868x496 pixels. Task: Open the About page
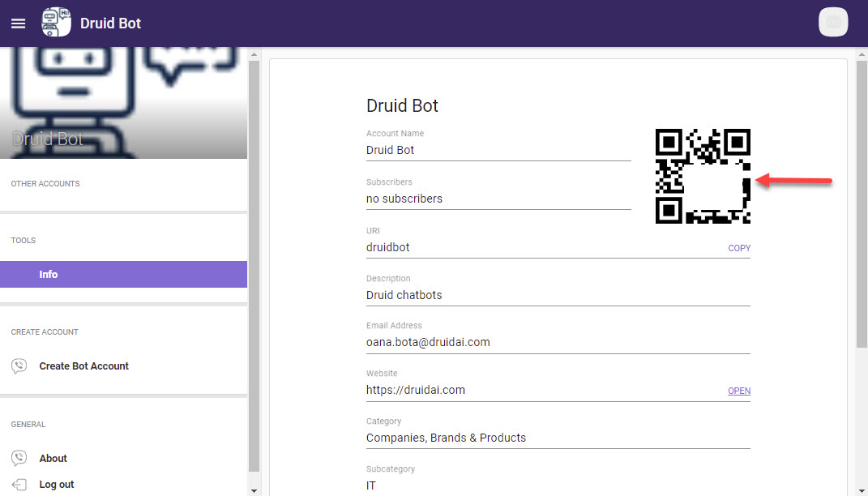pyautogui.click(x=53, y=459)
